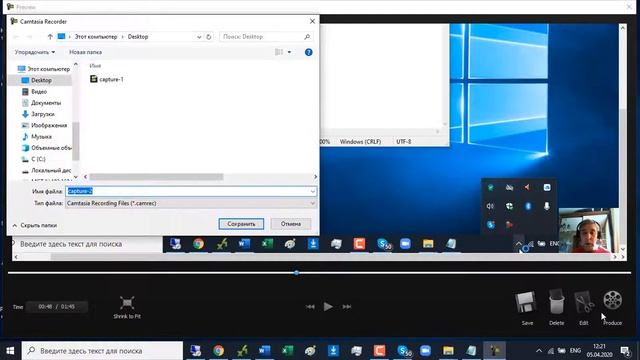Screen dimensions: 640x360
Task: Click the Time display field showing 00:48
Action: coord(57,307)
